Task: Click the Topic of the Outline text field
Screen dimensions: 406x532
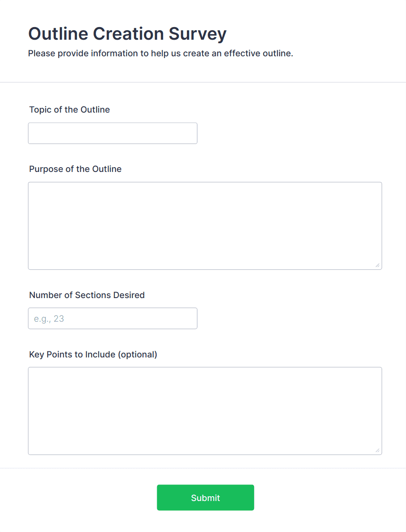Action: click(113, 133)
